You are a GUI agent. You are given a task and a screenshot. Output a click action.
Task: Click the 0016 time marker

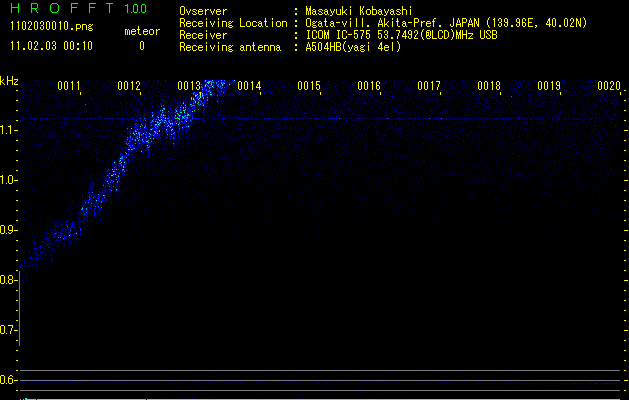[x=369, y=86]
